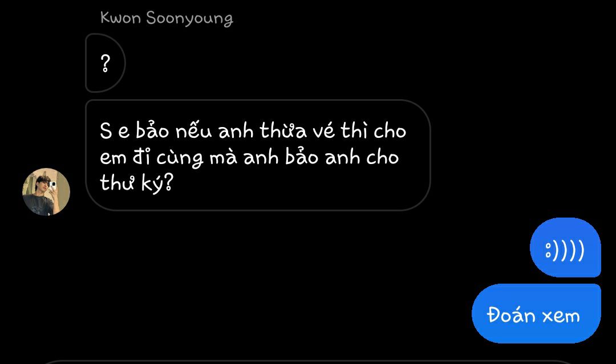Tap the phone shown in the avatar photo
Viewport: 616px width, 364px height.
pos(52,186)
